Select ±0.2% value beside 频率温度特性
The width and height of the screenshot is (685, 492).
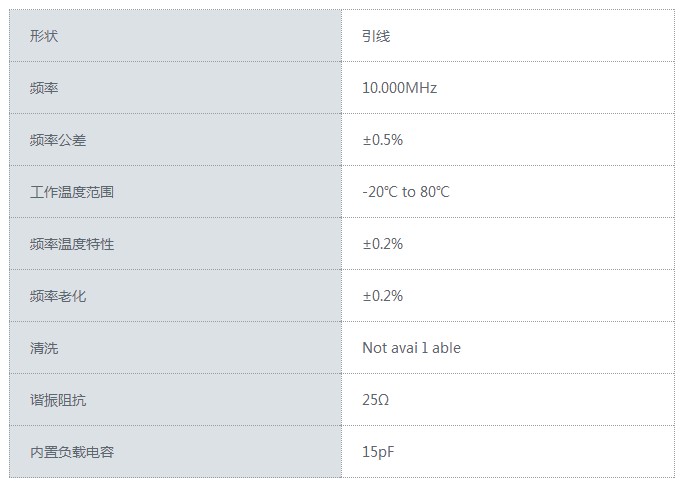click(382, 244)
